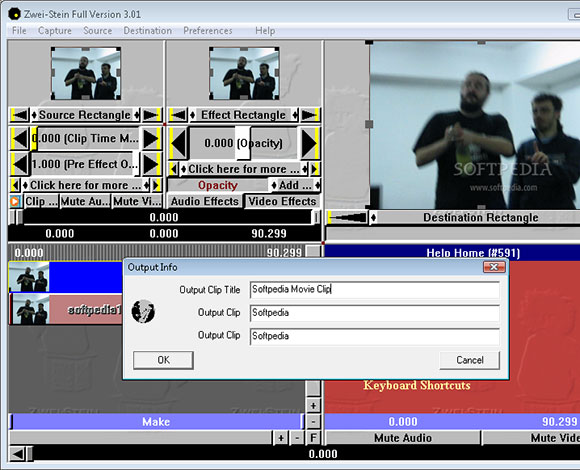The width and height of the screenshot is (580, 470).
Task: Click small left arrow by effect 'Click here for more'
Action: 173,169
